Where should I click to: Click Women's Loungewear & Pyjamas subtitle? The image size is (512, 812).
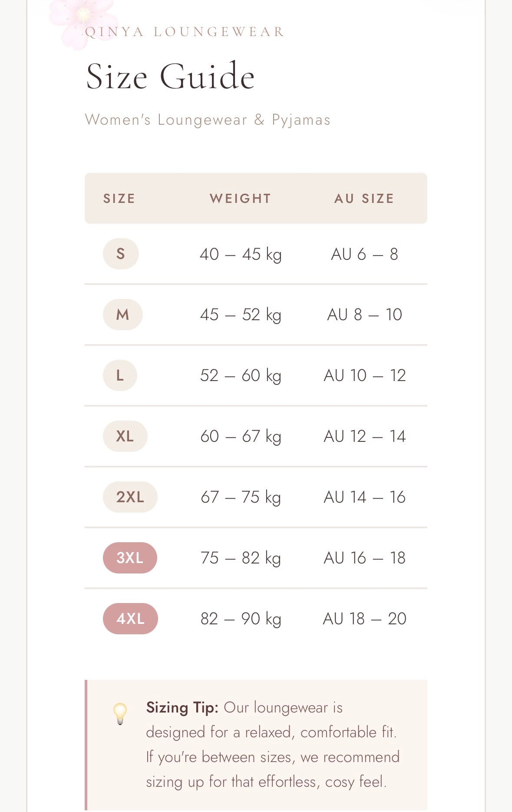coord(208,120)
